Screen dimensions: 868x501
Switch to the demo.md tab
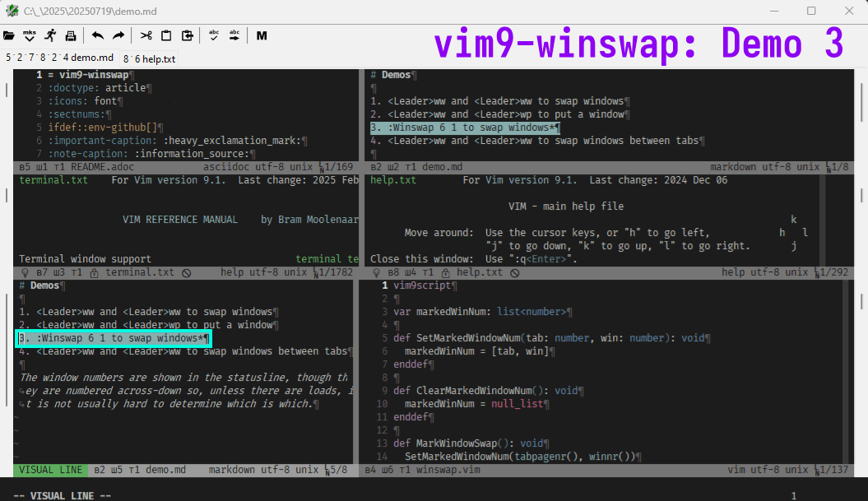pyautogui.click(x=60, y=58)
